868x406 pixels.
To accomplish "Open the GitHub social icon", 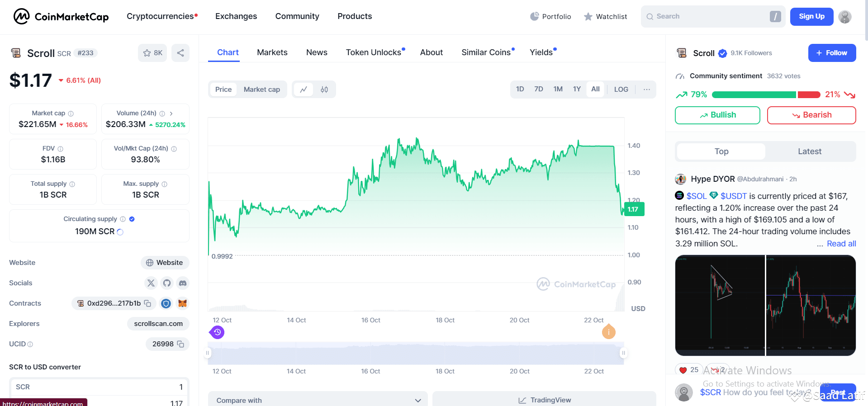I will (167, 283).
